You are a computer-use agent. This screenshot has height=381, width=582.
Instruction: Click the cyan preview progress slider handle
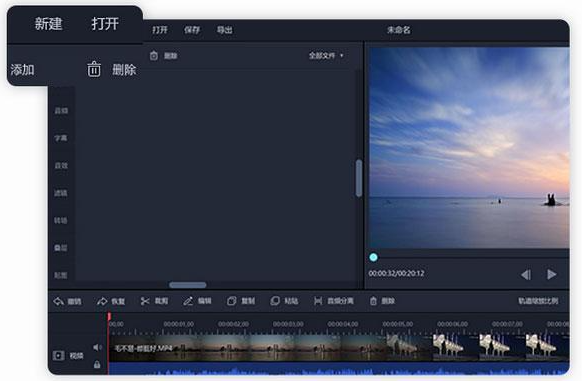click(x=373, y=257)
